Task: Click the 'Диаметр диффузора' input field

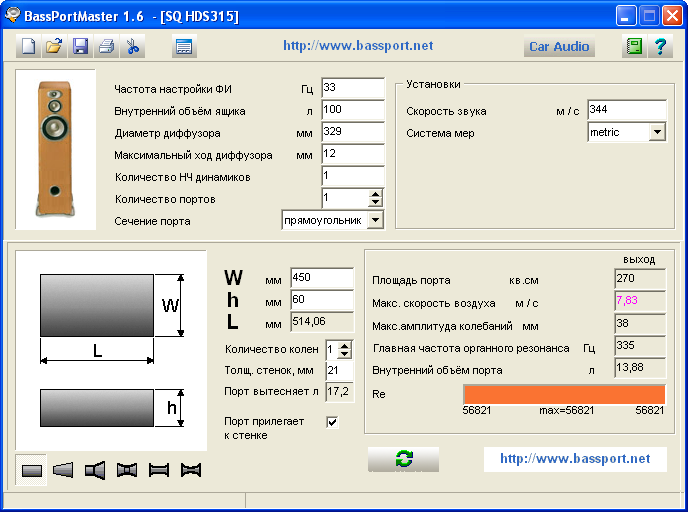Action: pos(353,132)
